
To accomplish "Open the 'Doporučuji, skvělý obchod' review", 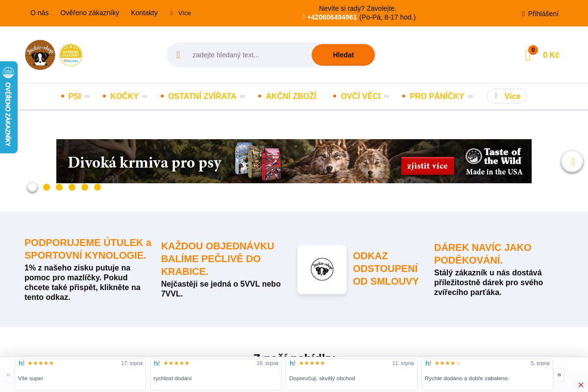I will point(351,374).
